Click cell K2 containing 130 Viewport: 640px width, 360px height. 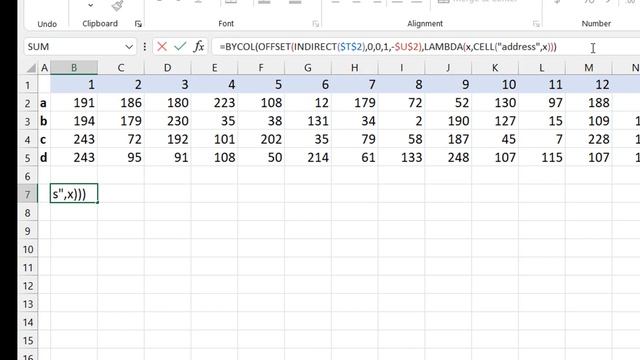coord(495,103)
